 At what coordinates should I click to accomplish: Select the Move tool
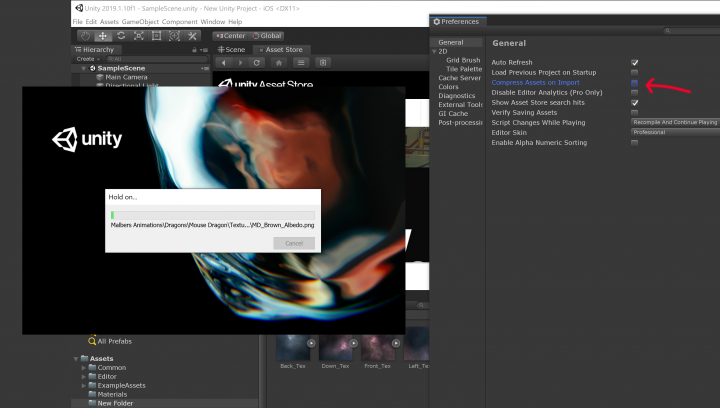[103, 36]
